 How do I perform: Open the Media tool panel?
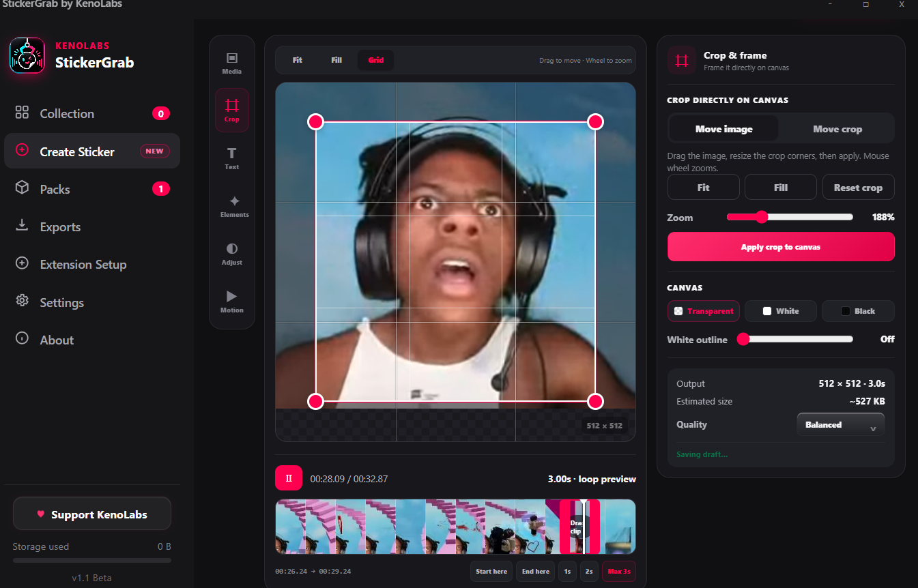(232, 63)
